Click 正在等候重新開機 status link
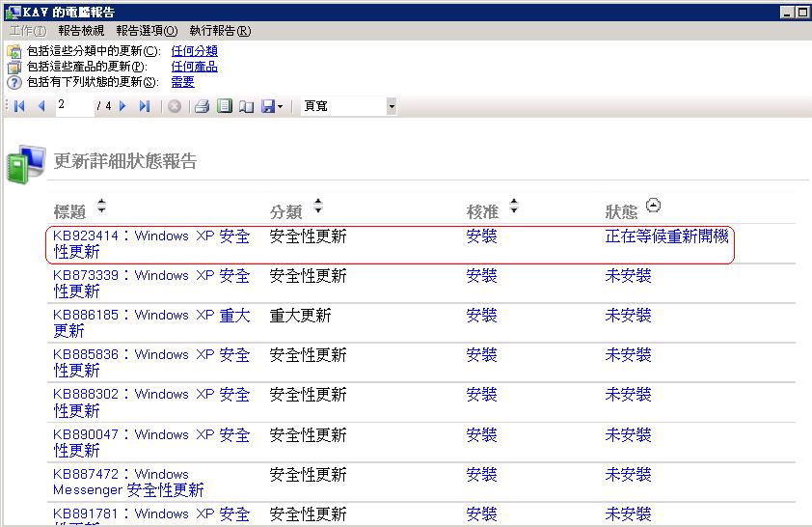The image size is (812, 527). (666, 236)
